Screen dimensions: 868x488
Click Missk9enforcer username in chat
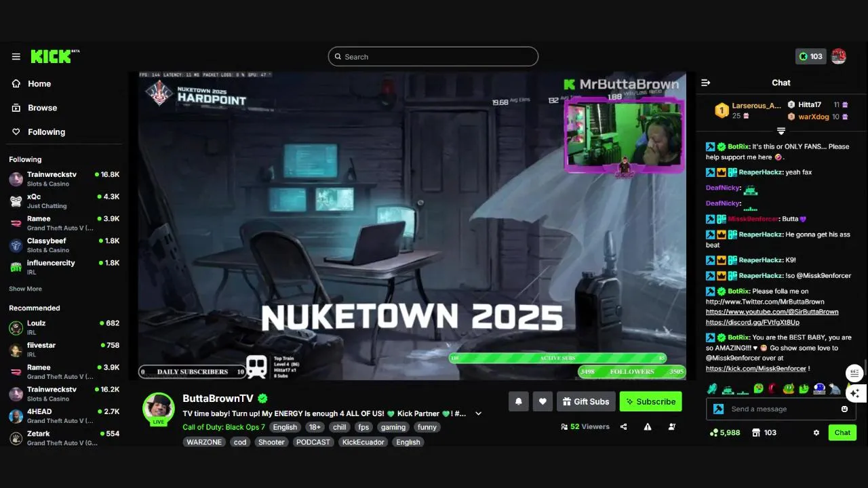[x=753, y=219]
